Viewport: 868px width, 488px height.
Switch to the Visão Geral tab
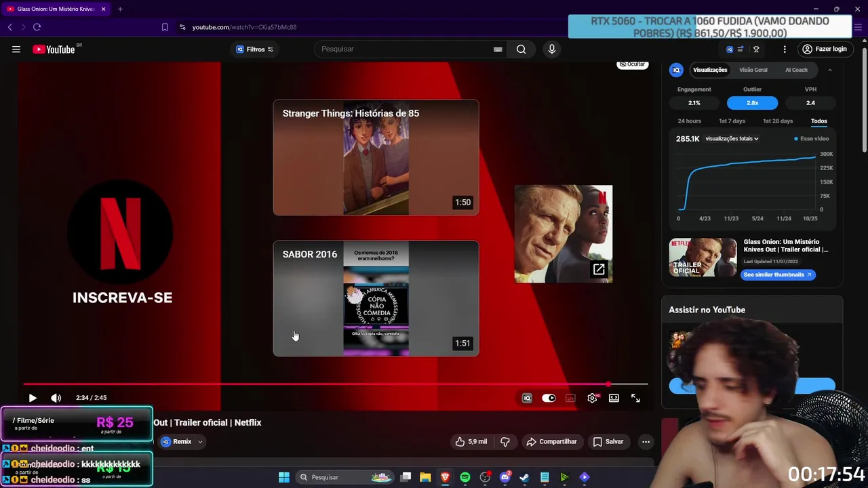click(753, 70)
